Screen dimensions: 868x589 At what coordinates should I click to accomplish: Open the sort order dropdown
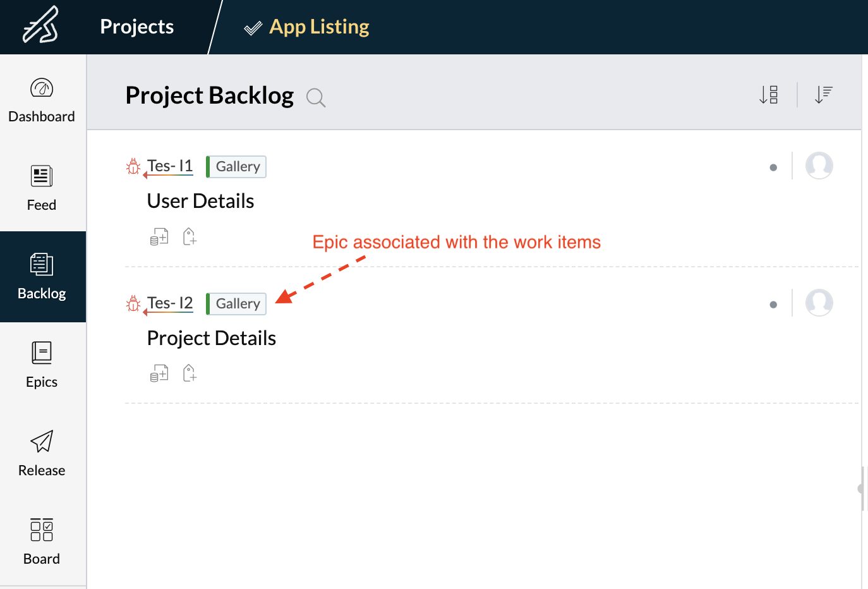pyautogui.click(x=823, y=95)
